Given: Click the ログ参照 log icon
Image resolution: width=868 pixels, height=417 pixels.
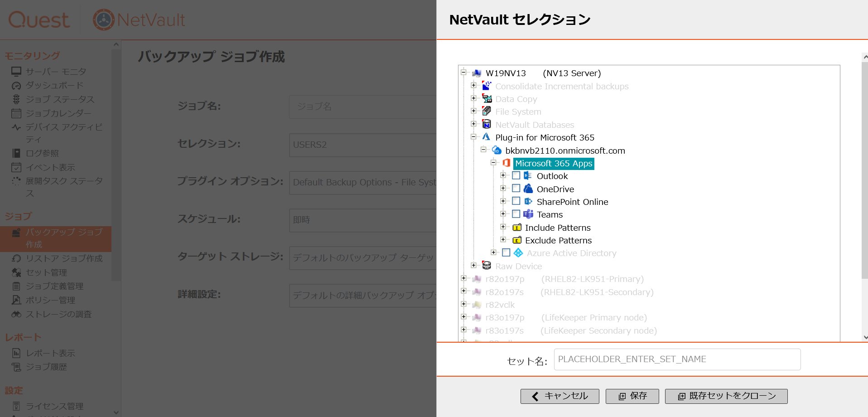Looking at the screenshot, I should 16,153.
